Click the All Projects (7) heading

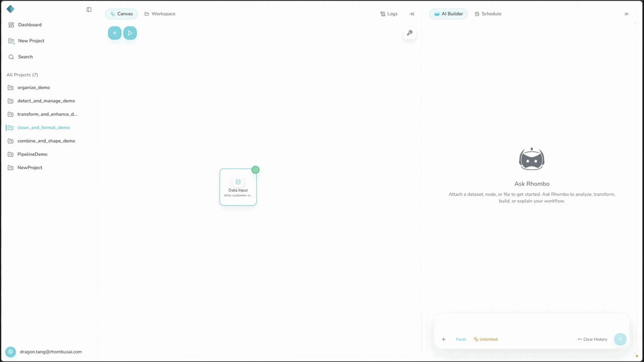[22, 75]
